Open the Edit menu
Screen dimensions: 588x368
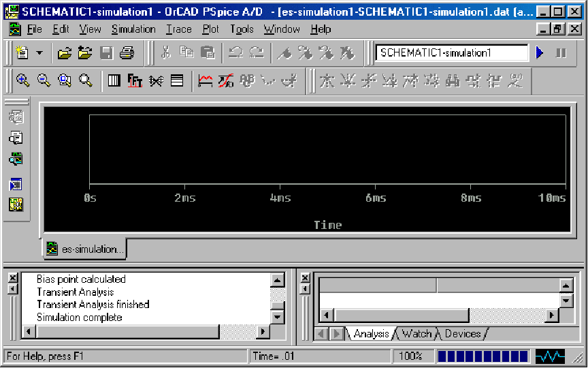pyautogui.click(x=61, y=29)
